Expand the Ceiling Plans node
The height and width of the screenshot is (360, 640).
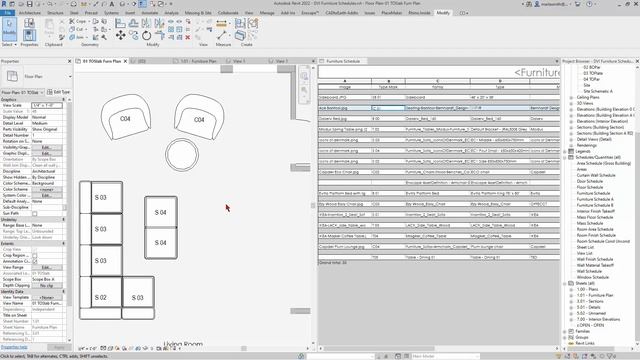pyautogui.click(x=571, y=98)
